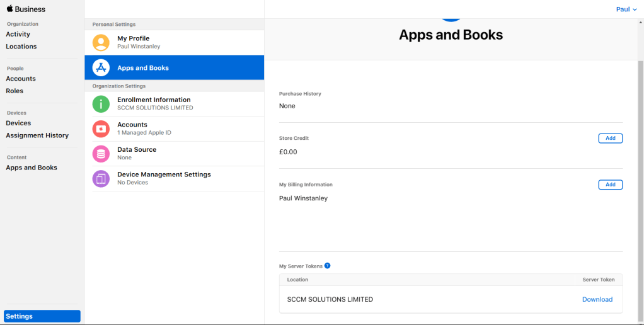Image resolution: width=644 pixels, height=325 pixels.
Task: Open Roles under People
Action: [x=14, y=91]
